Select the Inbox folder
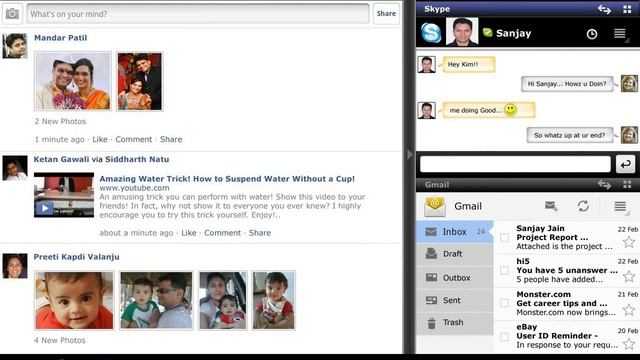 pos(455,232)
